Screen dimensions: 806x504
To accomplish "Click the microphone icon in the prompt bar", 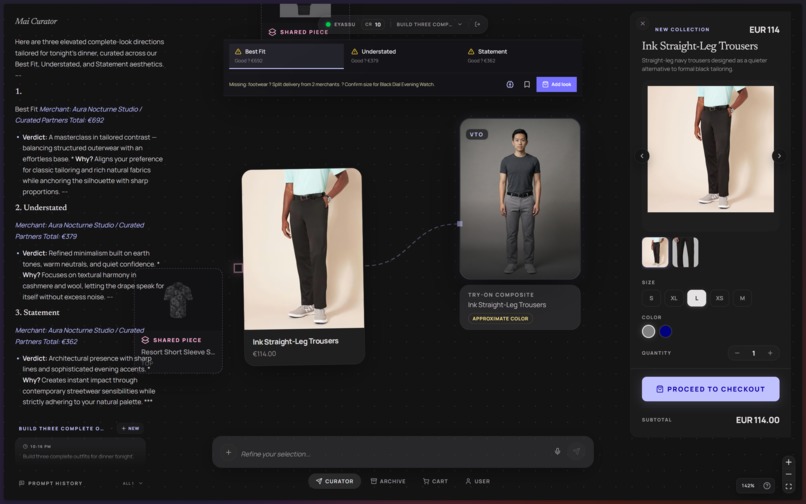I will 557,452.
